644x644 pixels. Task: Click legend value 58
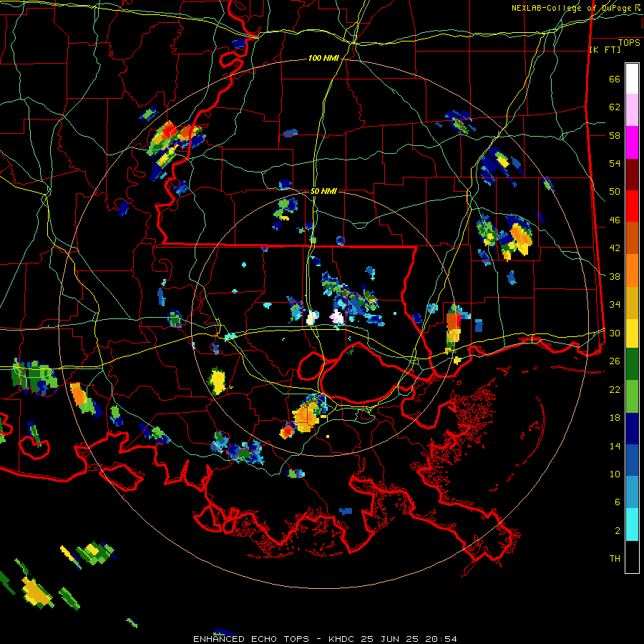tap(615, 135)
